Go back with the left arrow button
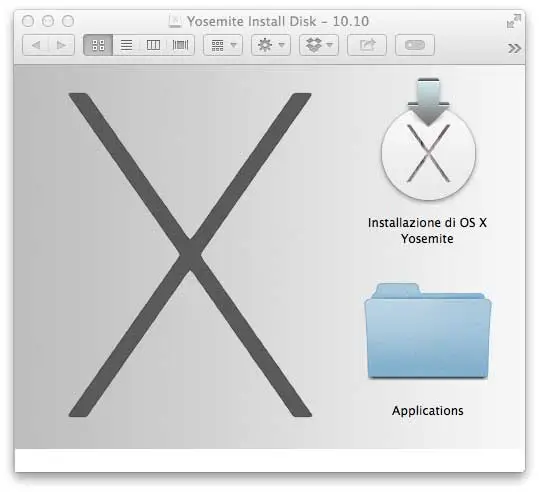Screen dimensions: 539x492 coord(35,45)
